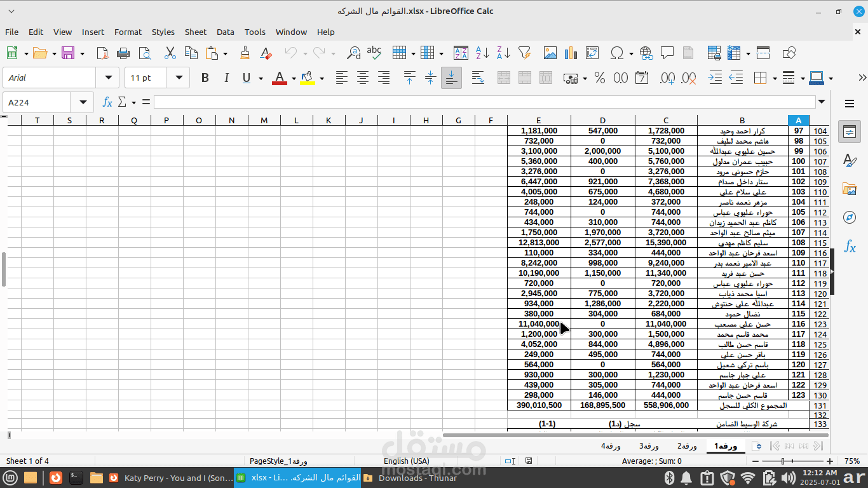The width and height of the screenshot is (868, 488).
Task: Open the font name dropdown
Action: click(x=108, y=78)
